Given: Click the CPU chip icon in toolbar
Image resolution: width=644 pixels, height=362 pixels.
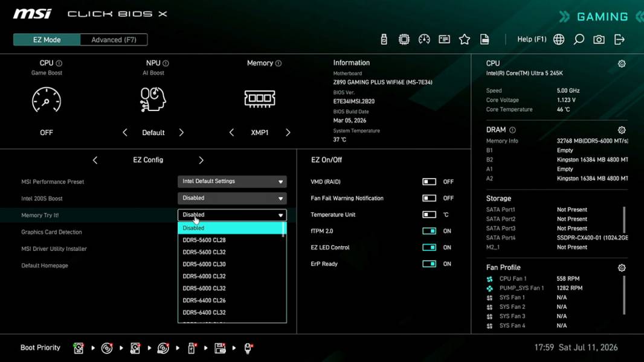Looking at the screenshot, I should (x=404, y=39).
